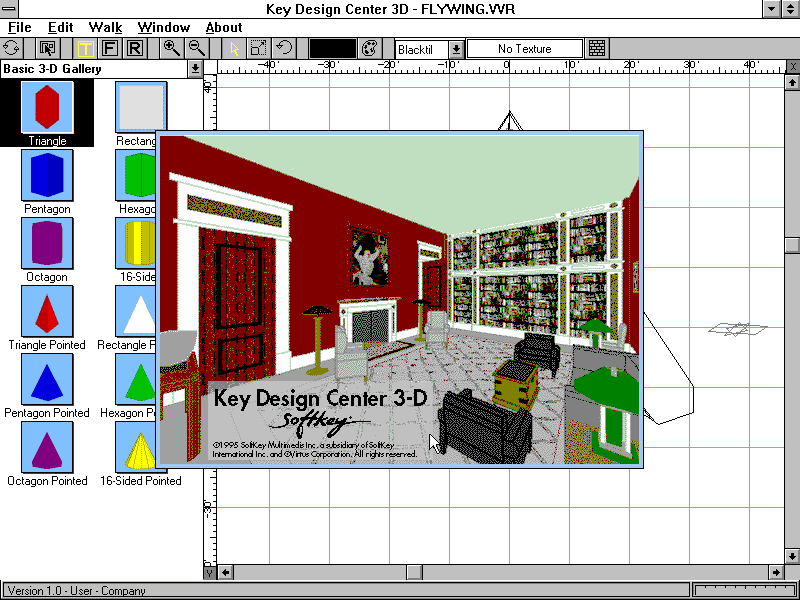Toggle the Top view (T) button
This screenshot has height=600, width=800.
pos(85,48)
